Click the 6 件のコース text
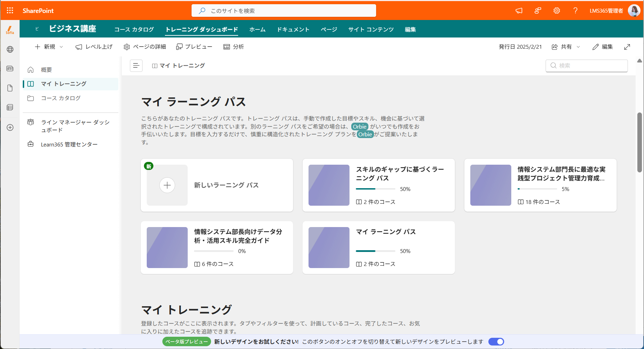Viewport: 644px width, 349px height. [x=217, y=264]
